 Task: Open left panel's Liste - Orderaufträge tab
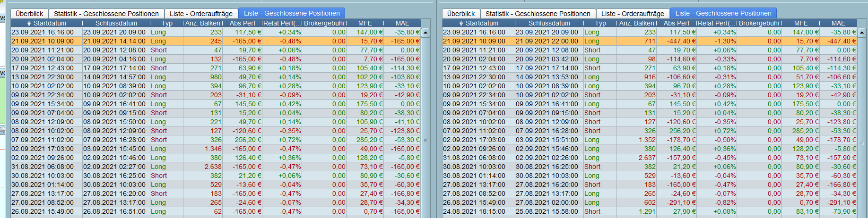click(x=201, y=14)
